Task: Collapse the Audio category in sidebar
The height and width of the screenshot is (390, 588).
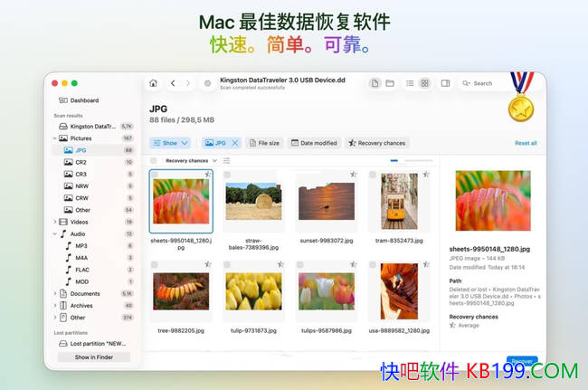Action: click(x=55, y=233)
